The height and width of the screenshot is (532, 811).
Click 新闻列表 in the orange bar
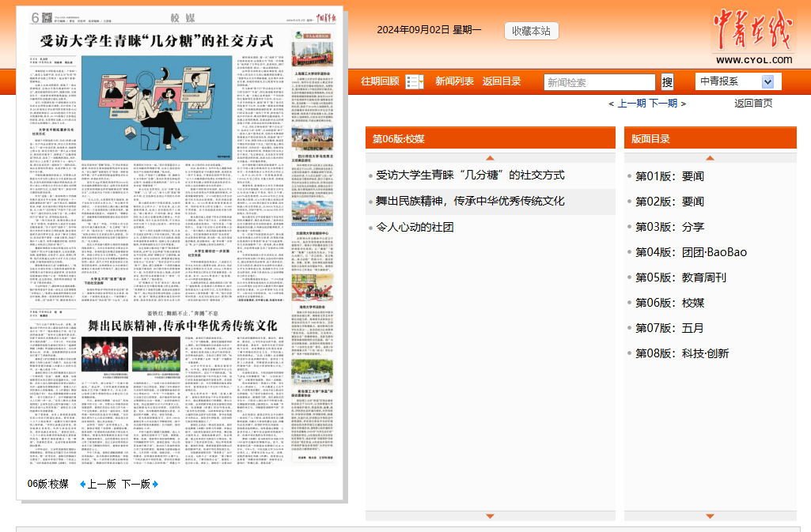coord(454,81)
